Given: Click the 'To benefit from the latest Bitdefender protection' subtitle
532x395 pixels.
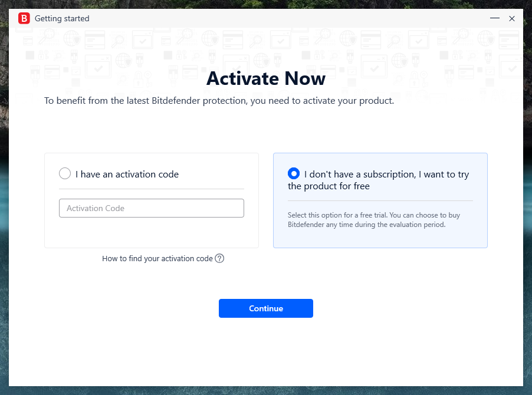Looking at the screenshot, I should pyautogui.click(x=219, y=101).
